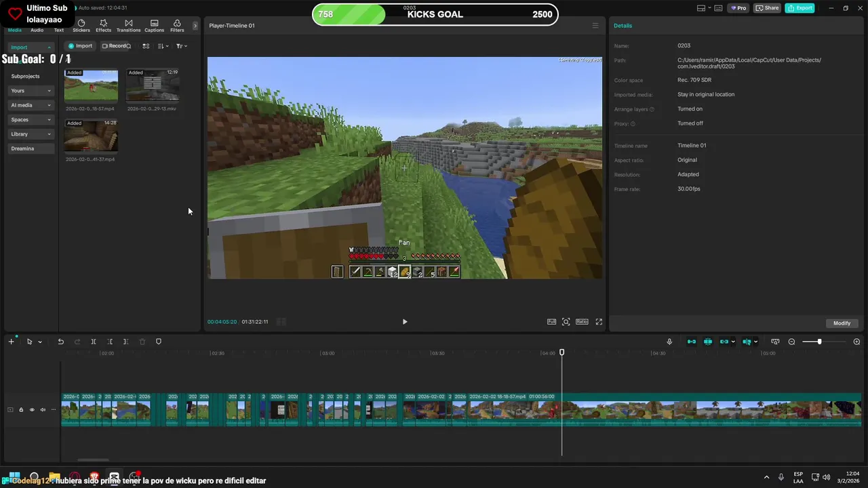Image resolution: width=868 pixels, height=488 pixels.
Task: Mute the main video track audio
Action: point(43,409)
